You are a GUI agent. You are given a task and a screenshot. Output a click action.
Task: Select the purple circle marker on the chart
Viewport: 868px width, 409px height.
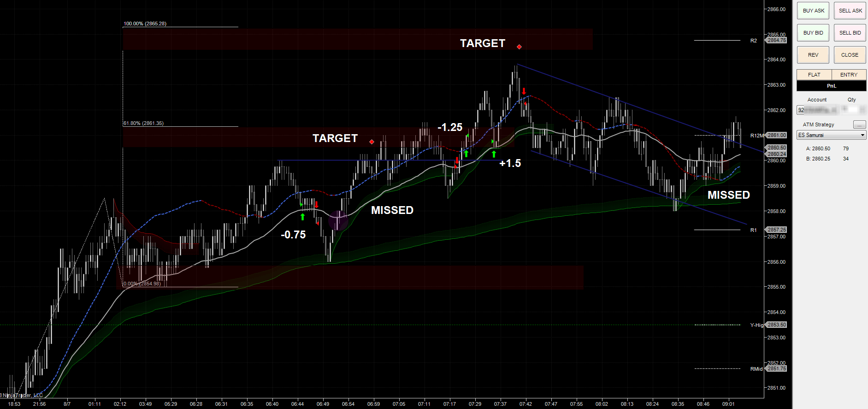coord(338,220)
